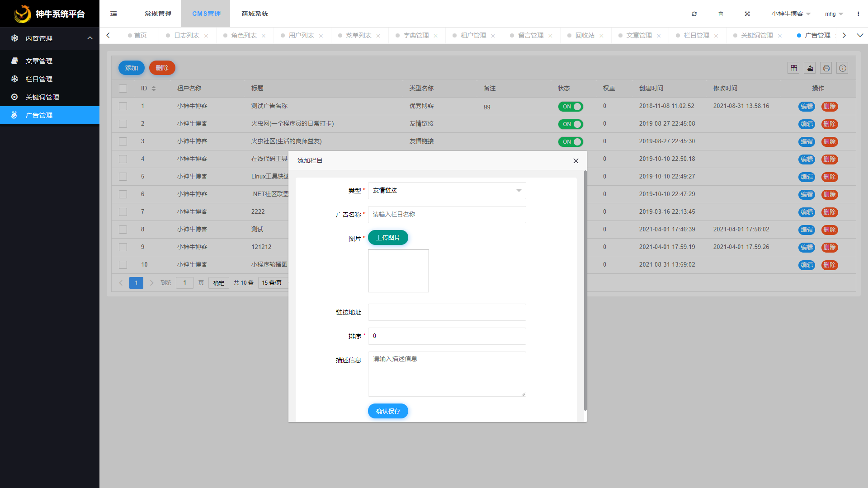Open the 类型 dropdown showing 友情链接

(x=447, y=191)
